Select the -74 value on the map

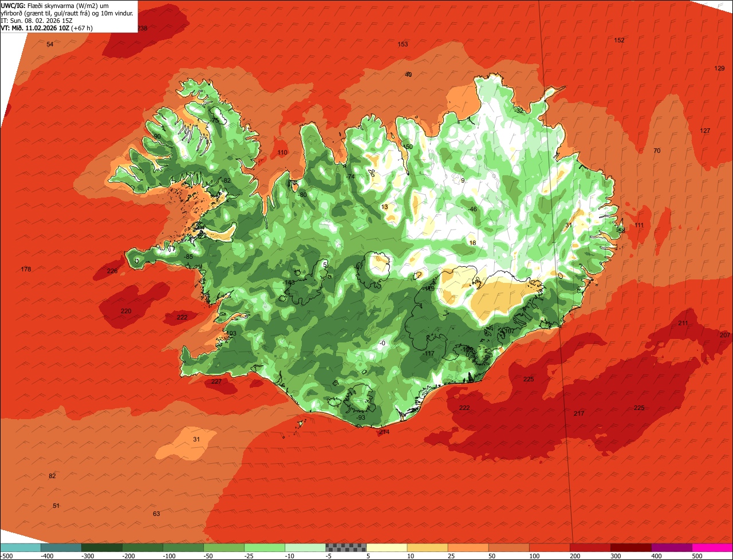tap(350, 176)
